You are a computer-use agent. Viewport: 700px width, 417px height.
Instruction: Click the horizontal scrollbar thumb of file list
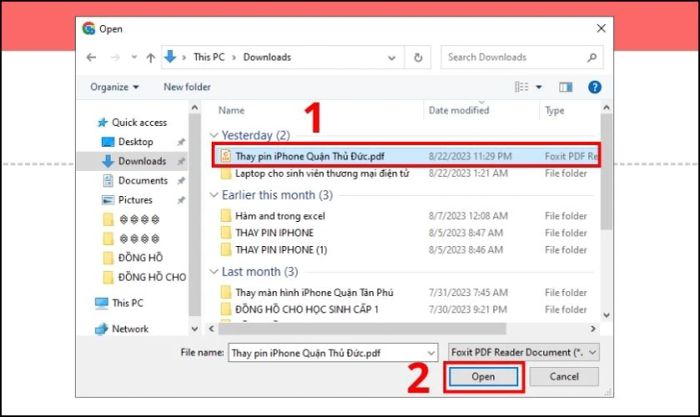(x=362, y=329)
